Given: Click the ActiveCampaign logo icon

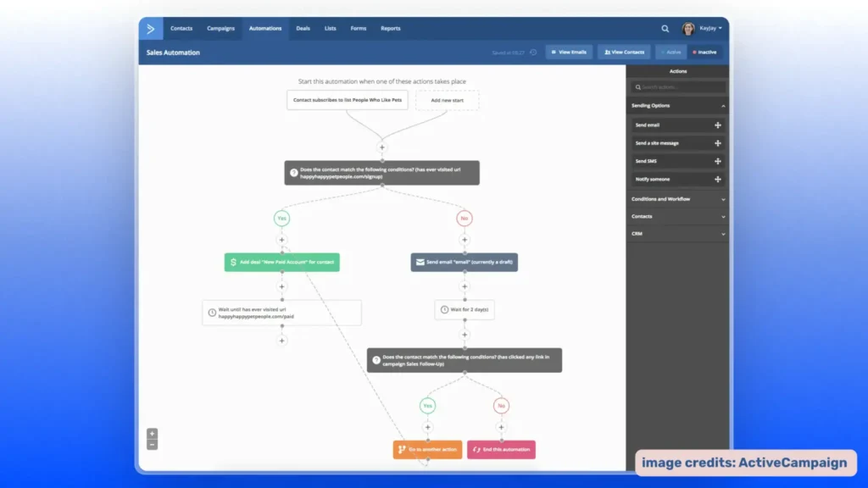Looking at the screenshot, I should 151,28.
